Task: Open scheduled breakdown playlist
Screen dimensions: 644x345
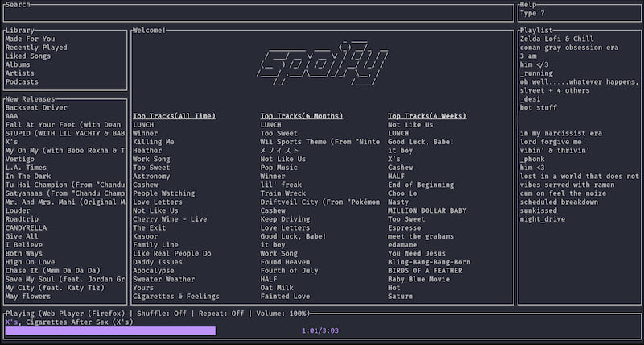Action: (x=559, y=202)
